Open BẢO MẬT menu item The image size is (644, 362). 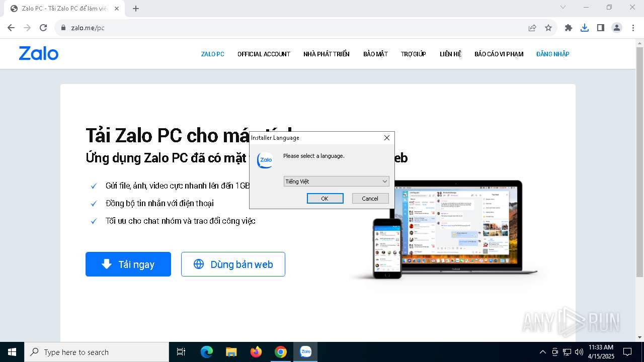(375, 54)
